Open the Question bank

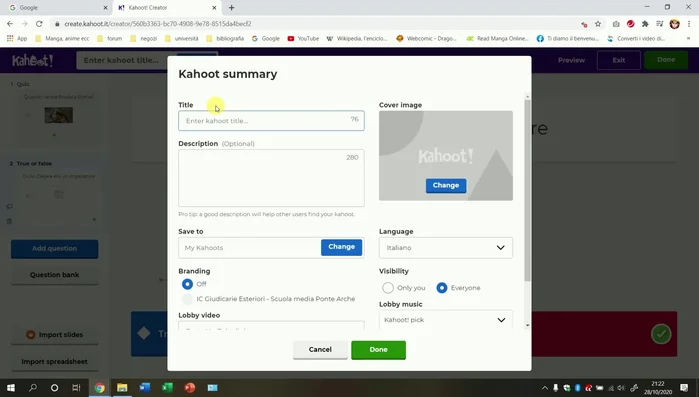[x=54, y=275]
